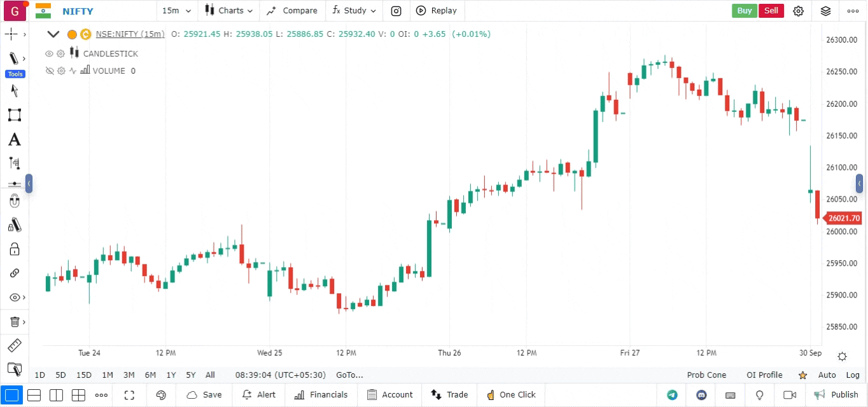Toggle Log scale on price axis
Image resolution: width=868 pixels, height=407 pixels.
[x=853, y=375]
